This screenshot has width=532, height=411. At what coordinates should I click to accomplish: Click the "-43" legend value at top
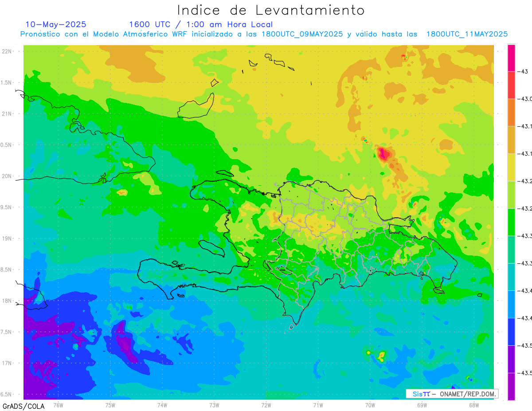pos(523,71)
